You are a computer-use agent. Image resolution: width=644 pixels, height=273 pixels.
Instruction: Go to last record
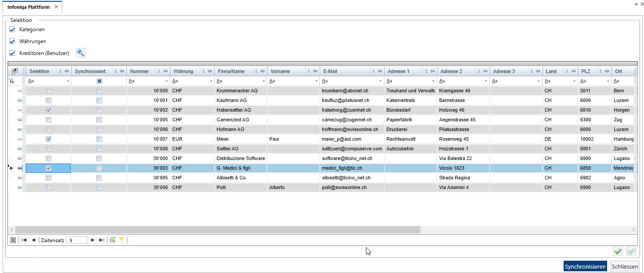tap(101, 240)
